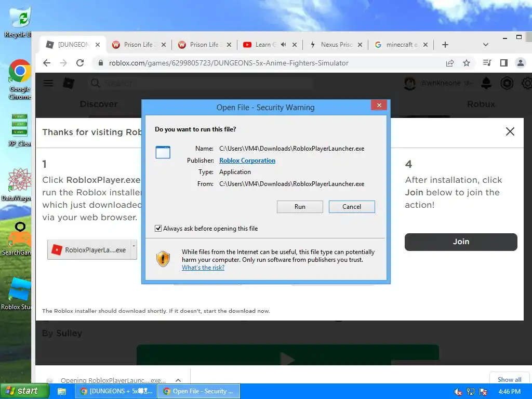
Task: Switch to Open File Security taskbar item
Action: (x=199, y=391)
